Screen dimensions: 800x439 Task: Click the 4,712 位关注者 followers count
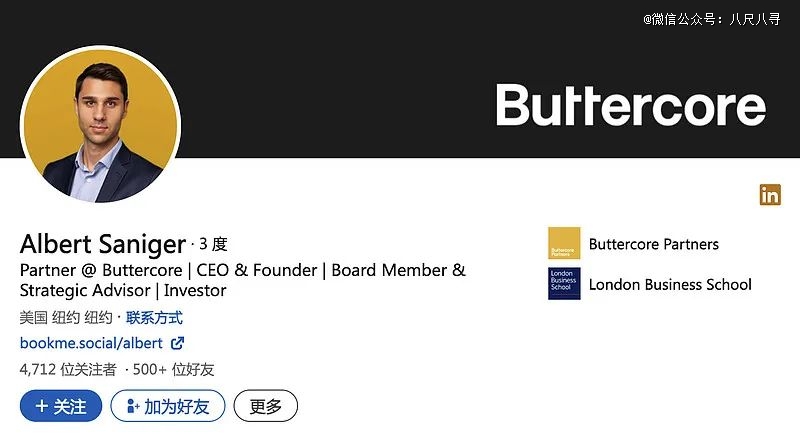(x=68, y=369)
